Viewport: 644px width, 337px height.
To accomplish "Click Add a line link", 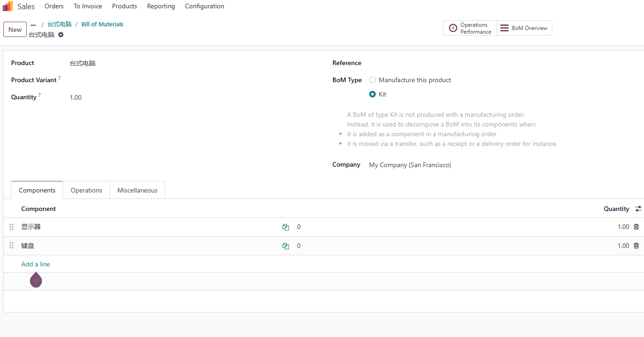I will tap(35, 264).
